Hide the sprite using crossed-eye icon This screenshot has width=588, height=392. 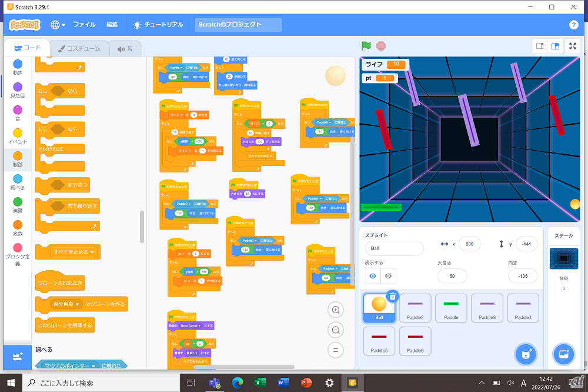click(387, 275)
